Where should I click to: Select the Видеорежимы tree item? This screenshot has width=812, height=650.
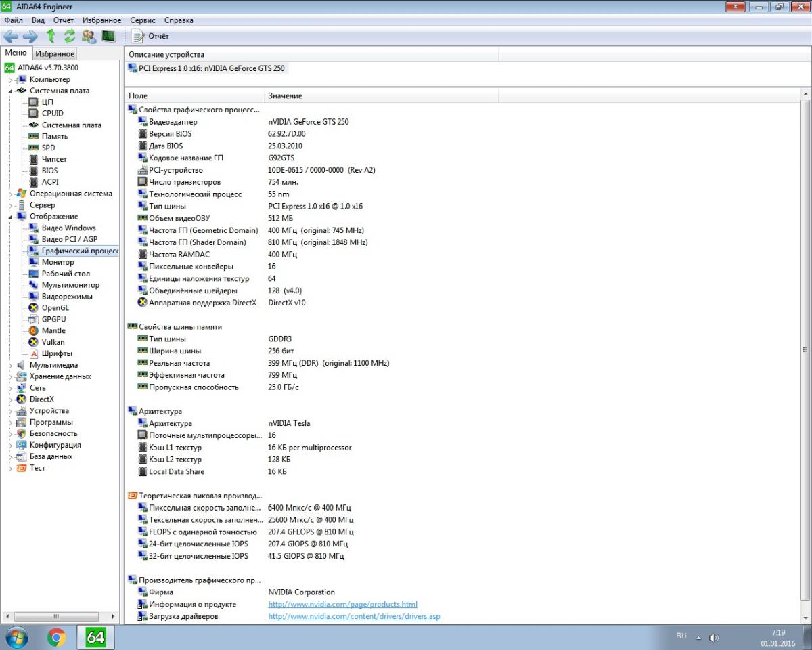pos(67,296)
